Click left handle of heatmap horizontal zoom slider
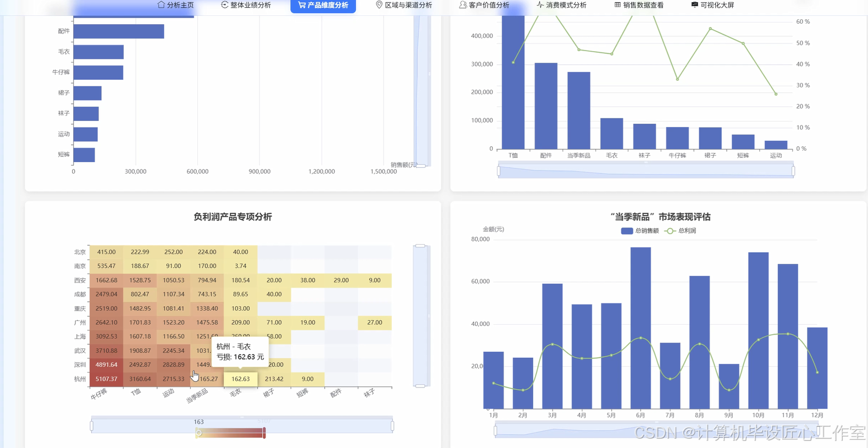868x448 pixels. (x=91, y=425)
